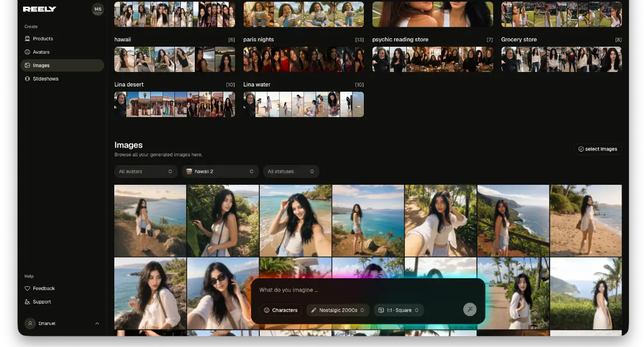Open the Lina desert collection strip
Image resolution: width=644 pixels, height=347 pixels.
coord(174,104)
